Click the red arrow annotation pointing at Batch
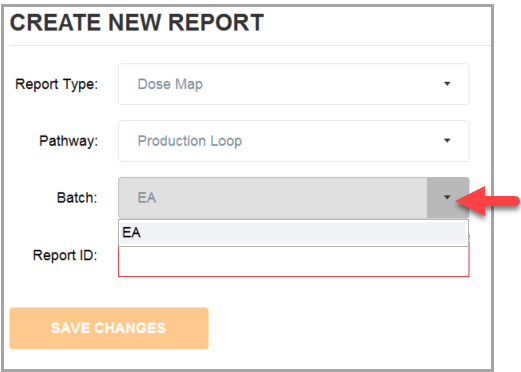Viewport: 521px width, 372px height. [x=488, y=201]
